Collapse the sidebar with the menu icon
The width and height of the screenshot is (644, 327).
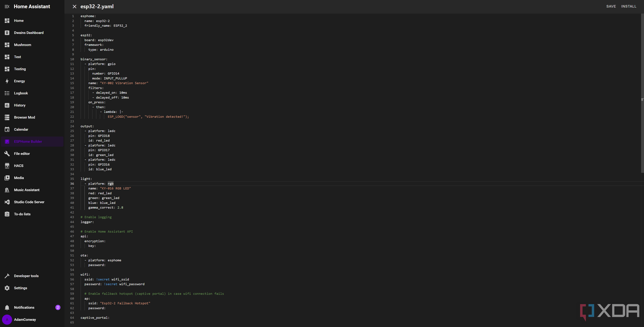tap(7, 7)
